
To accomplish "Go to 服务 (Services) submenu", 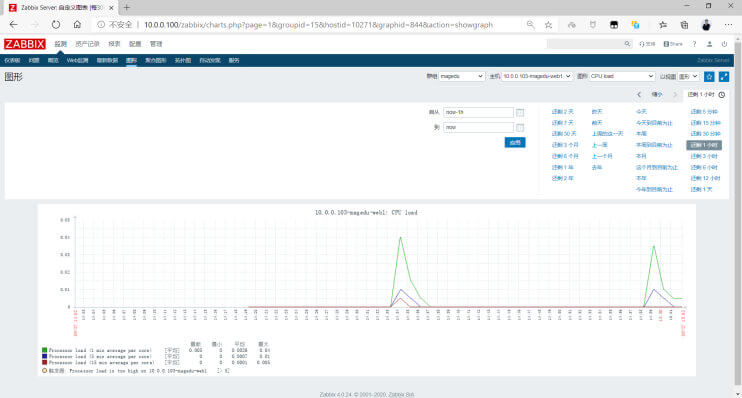I will pos(234,61).
